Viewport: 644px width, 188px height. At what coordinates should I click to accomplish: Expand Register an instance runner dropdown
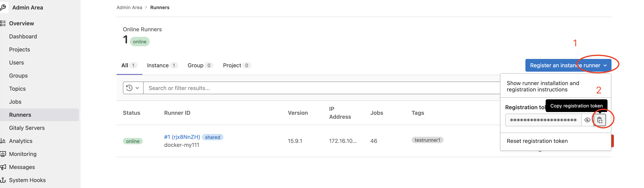tap(605, 66)
